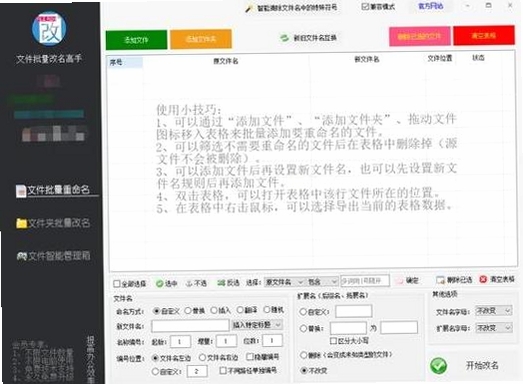Image resolution: width=523 pixels, height=384 pixels.
Task: Select extension 不改变 radio
Action: pos(304,371)
